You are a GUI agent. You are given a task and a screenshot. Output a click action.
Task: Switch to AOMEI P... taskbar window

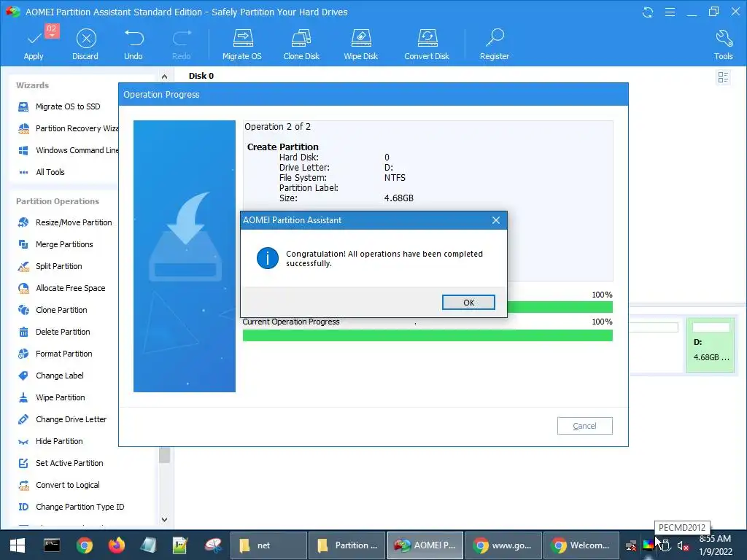[x=425, y=545]
